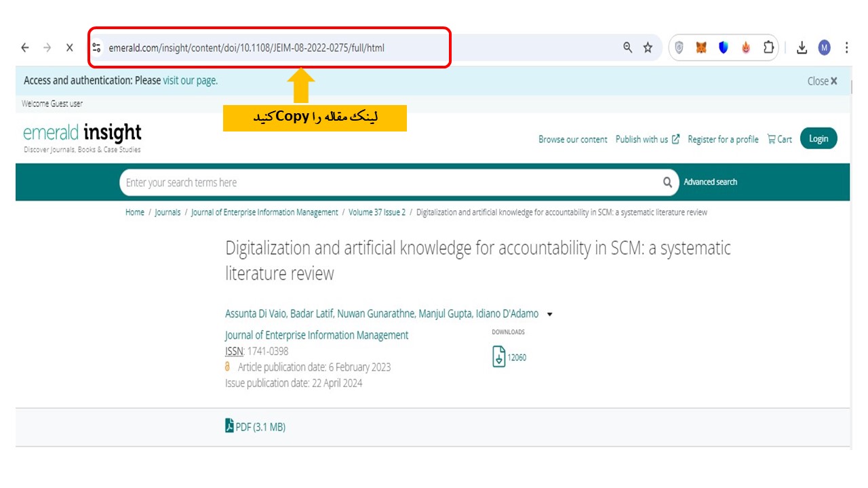
Task: Click the article title heading
Action: coord(478,261)
